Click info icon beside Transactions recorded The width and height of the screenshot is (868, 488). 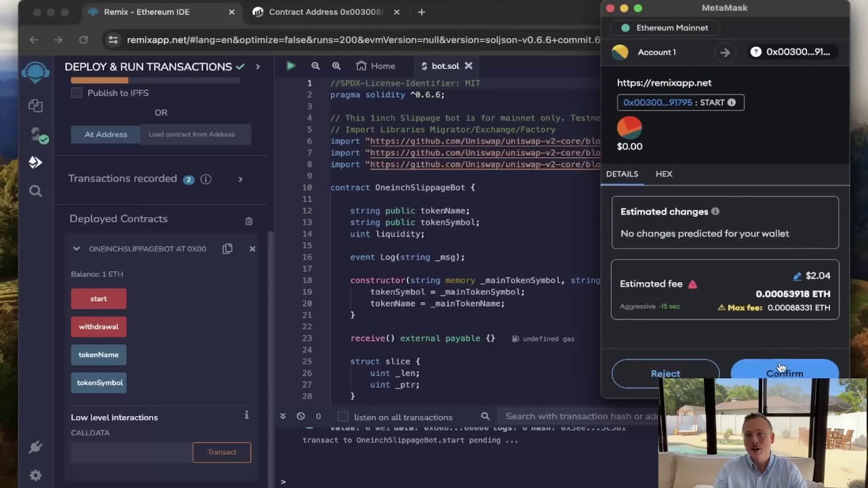click(206, 179)
